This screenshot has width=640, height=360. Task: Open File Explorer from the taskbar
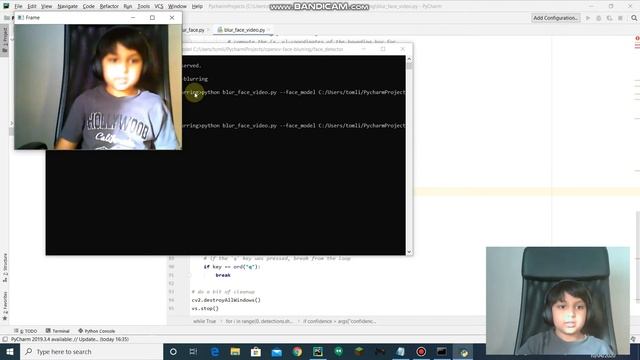coord(235,351)
